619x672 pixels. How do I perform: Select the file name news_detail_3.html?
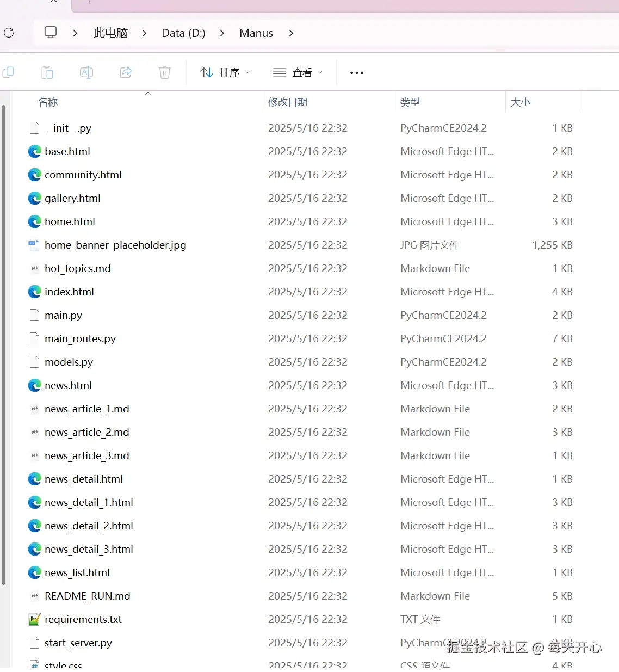tap(89, 550)
